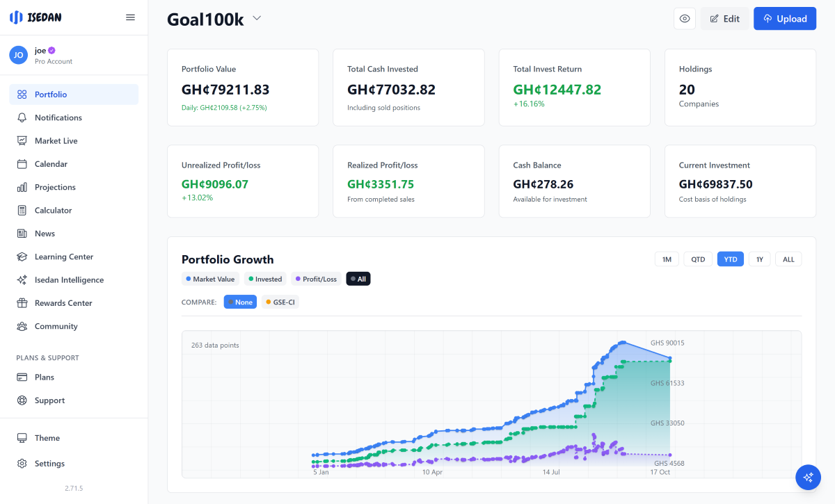Click the Projections bar chart icon
The image size is (835, 504).
pos(22,187)
